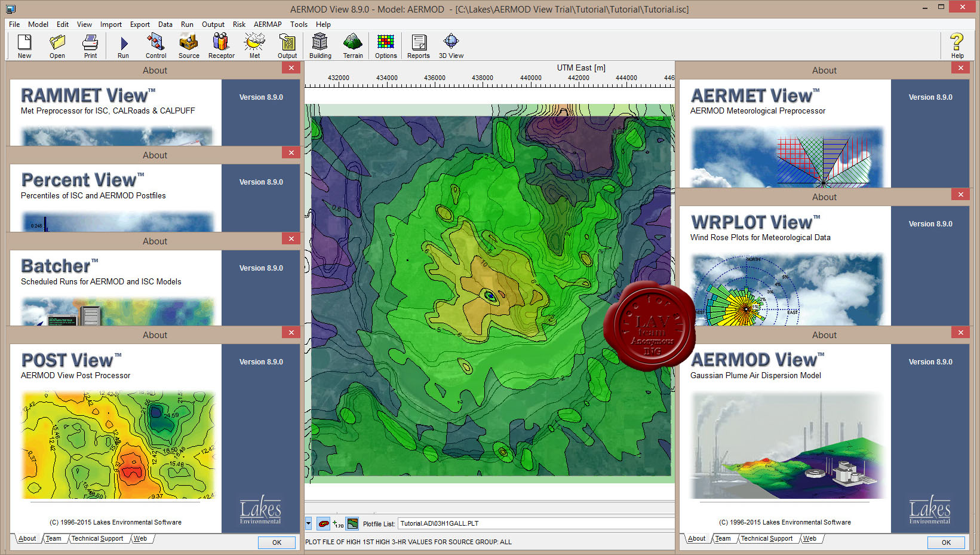Click the Plotfile List field

click(536, 523)
